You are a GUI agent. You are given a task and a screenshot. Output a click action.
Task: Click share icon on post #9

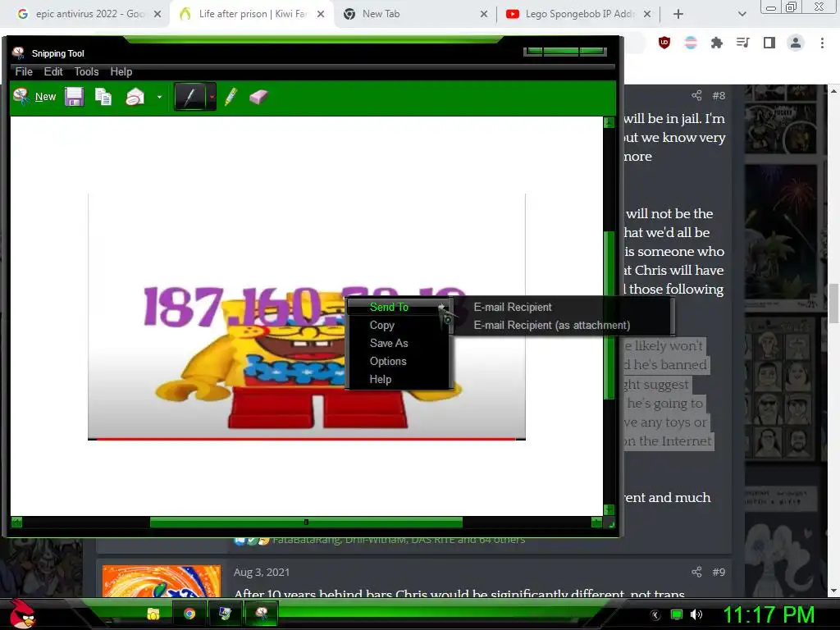point(696,572)
